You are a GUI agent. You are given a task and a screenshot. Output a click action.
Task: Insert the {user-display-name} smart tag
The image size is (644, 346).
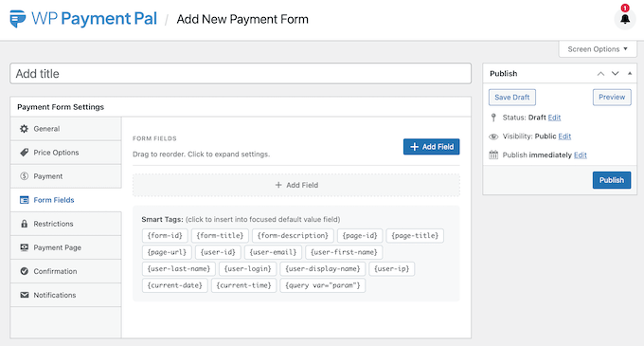pyautogui.click(x=322, y=269)
